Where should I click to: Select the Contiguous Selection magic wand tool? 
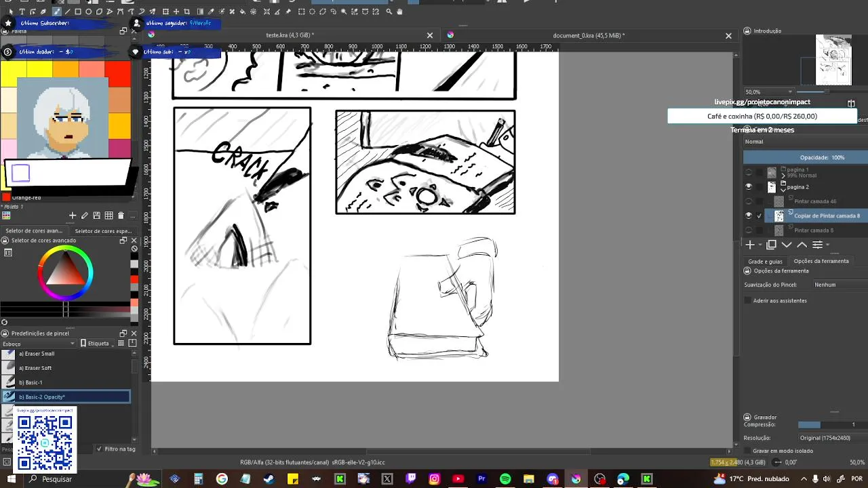[x=344, y=12]
